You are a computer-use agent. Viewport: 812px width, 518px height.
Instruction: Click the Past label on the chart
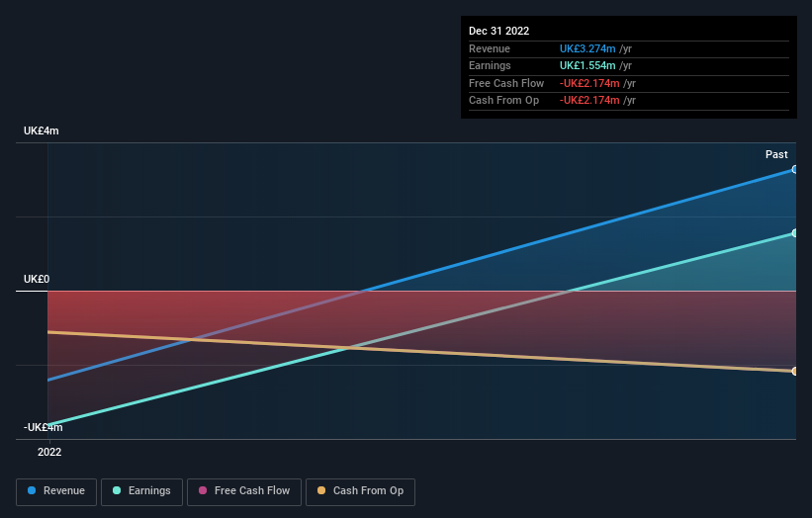tap(776, 155)
